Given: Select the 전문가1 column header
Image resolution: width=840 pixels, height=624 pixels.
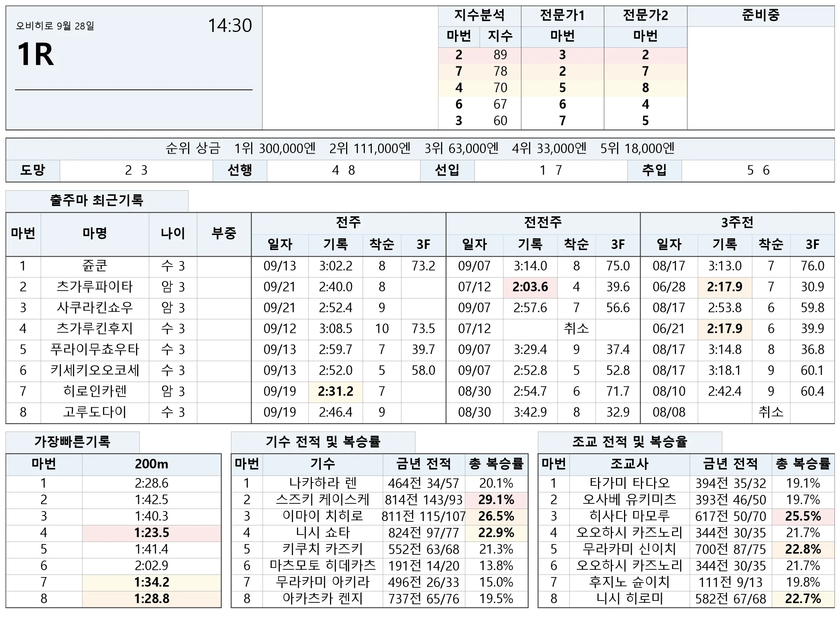Looking at the screenshot, I should (x=562, y=16).
